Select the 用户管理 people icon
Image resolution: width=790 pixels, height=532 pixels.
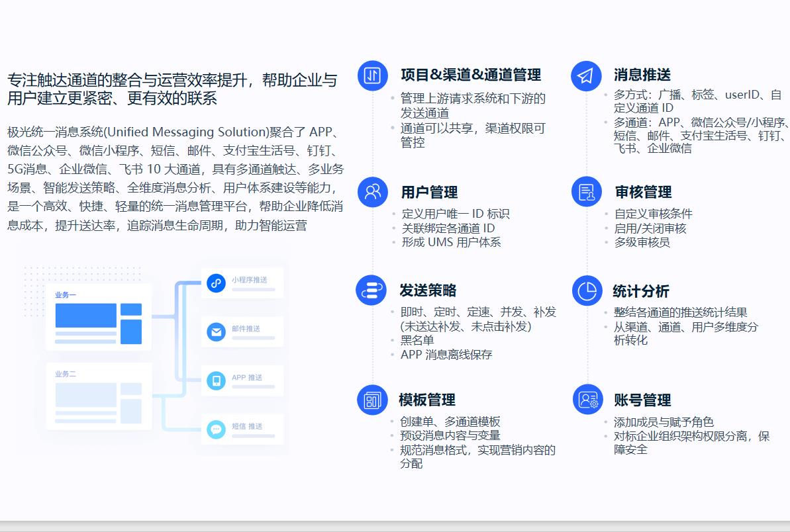pos(372,192)
